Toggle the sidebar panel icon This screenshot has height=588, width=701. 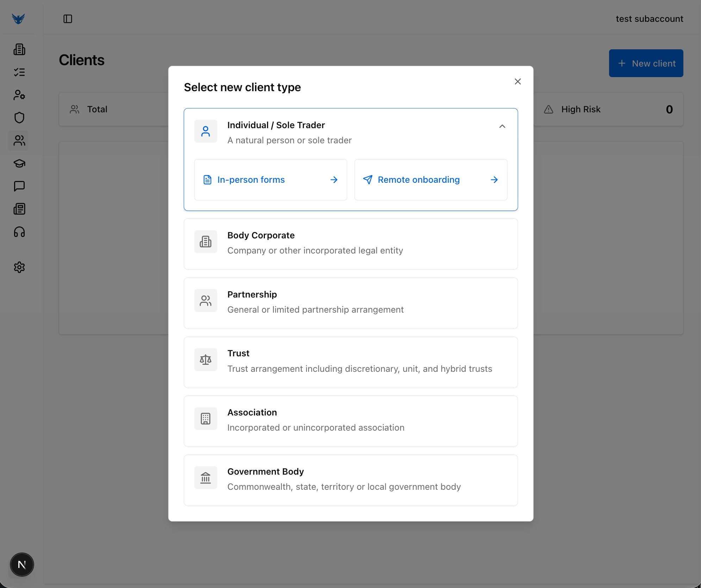click(68, 19)
